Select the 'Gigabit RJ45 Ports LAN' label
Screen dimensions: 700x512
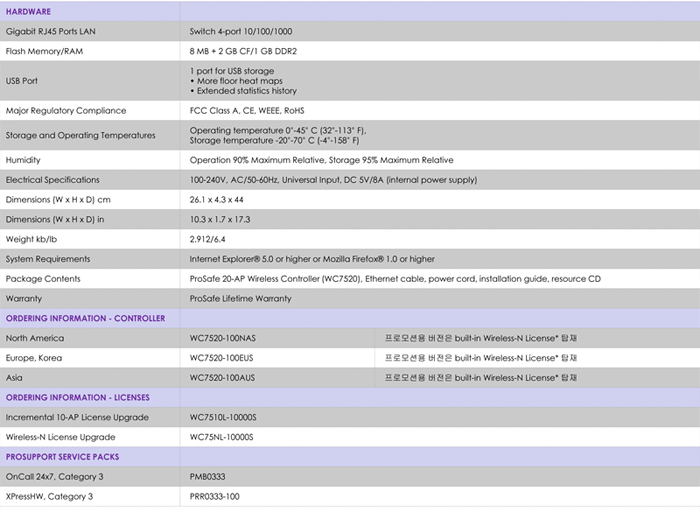coord(50,31)
